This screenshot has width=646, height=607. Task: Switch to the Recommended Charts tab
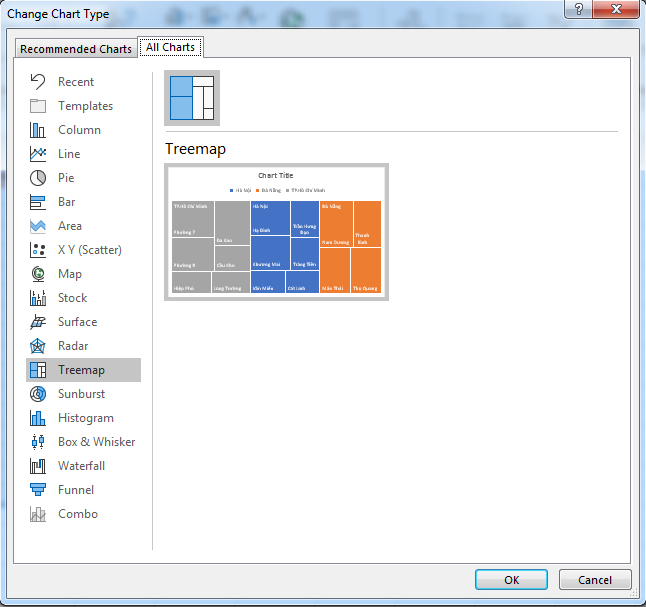tap(76, 49)
